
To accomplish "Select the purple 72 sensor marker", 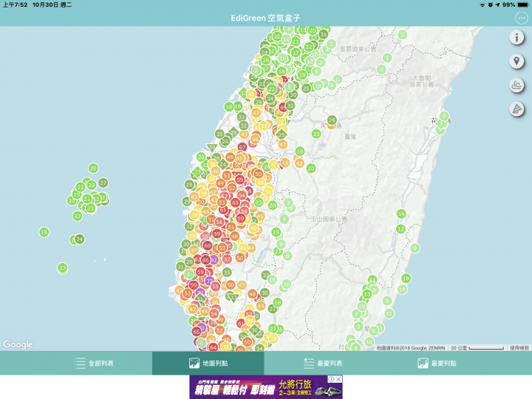I will 210,281.
